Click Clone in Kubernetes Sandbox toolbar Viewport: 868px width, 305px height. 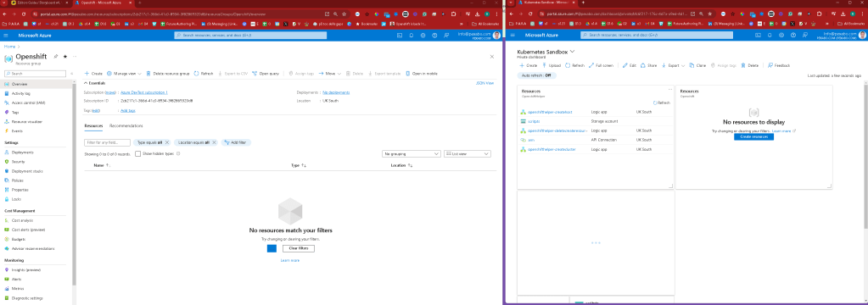tap(697, 65)
